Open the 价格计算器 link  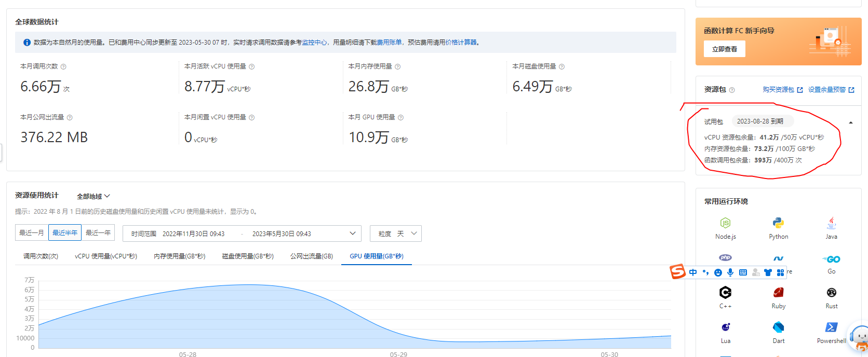(x=461, y=43)
